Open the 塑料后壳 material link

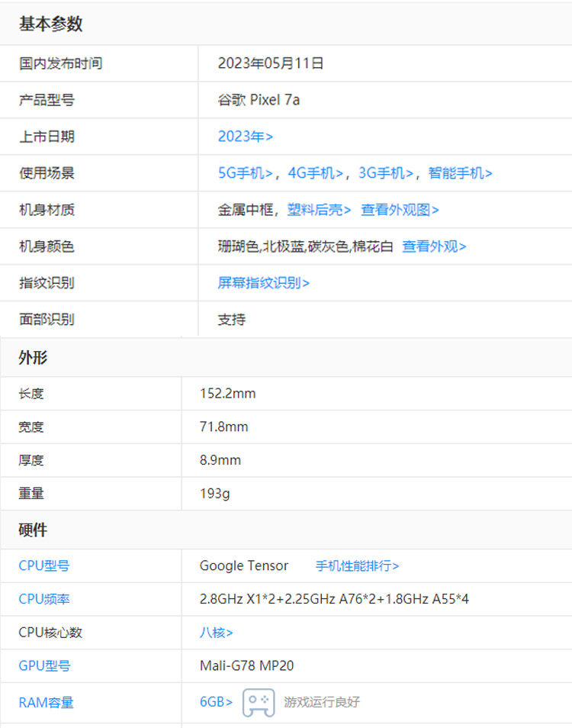(319, 210)
